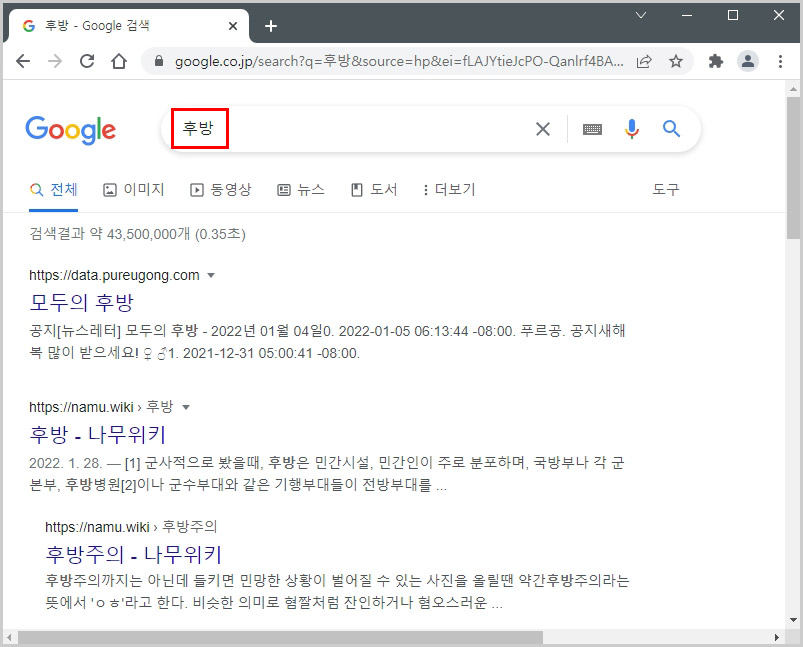
Task: Click the https://namu.wiki › 후방주의 breadcrumb
Action: [x=131, y=527]
